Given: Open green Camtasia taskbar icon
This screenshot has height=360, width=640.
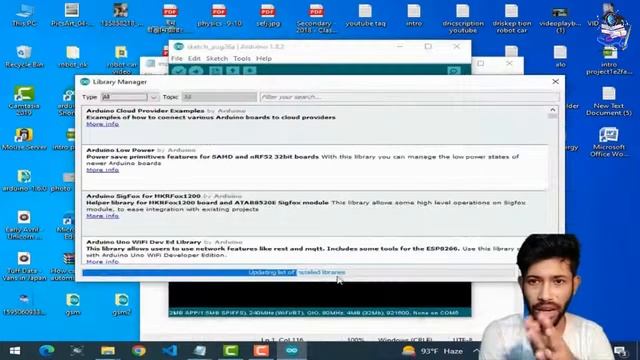Looking at the screenshot, I should [230, 351].
